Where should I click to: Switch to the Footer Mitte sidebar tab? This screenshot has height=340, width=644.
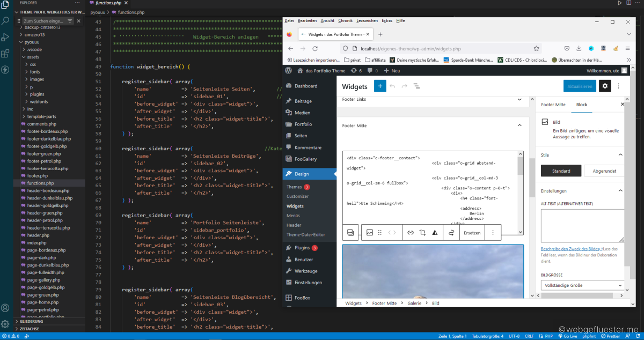[553, 105]
